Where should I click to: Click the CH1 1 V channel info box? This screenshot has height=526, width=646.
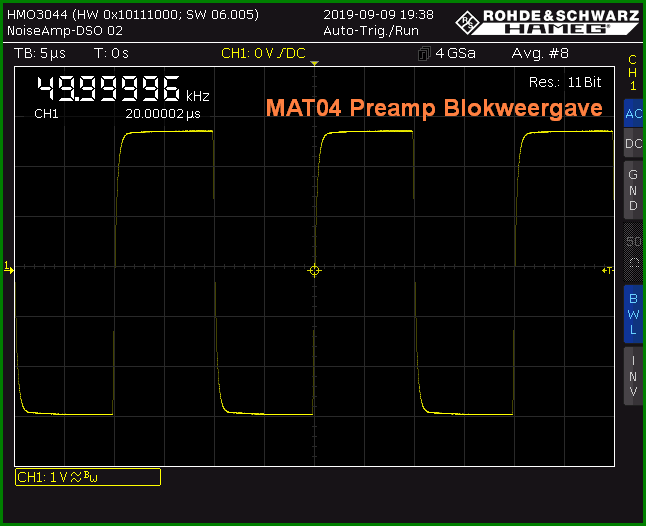tap(88, 477)
